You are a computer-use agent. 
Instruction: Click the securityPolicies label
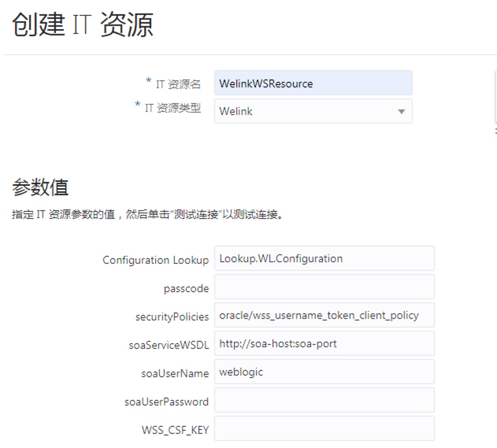pyautogui.click(x=172, y=317)
